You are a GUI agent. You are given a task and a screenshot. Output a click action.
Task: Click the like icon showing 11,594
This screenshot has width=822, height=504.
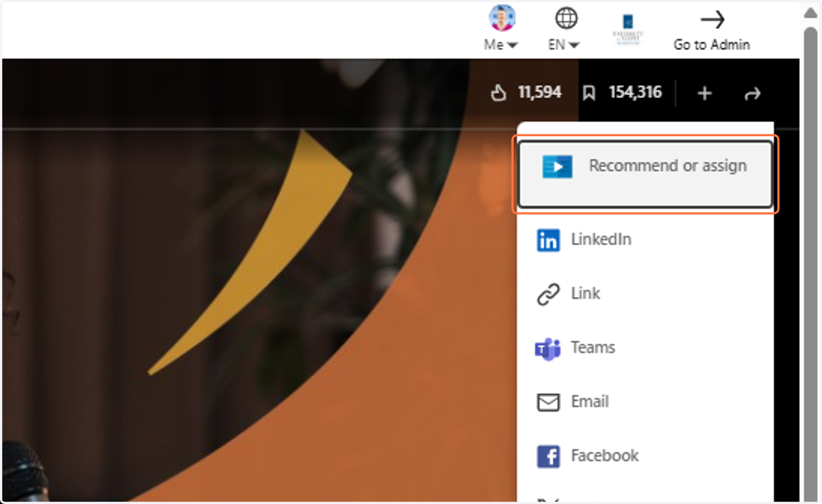[x=499, y=92]
